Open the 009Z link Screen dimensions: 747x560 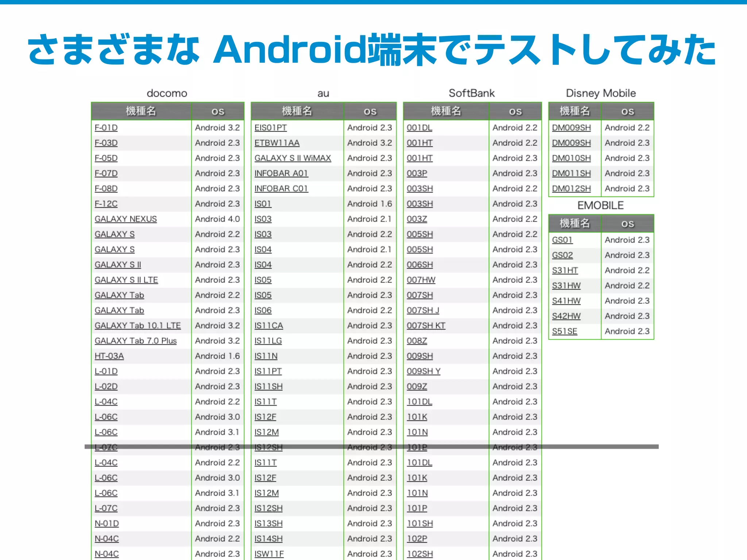point(417,386)
